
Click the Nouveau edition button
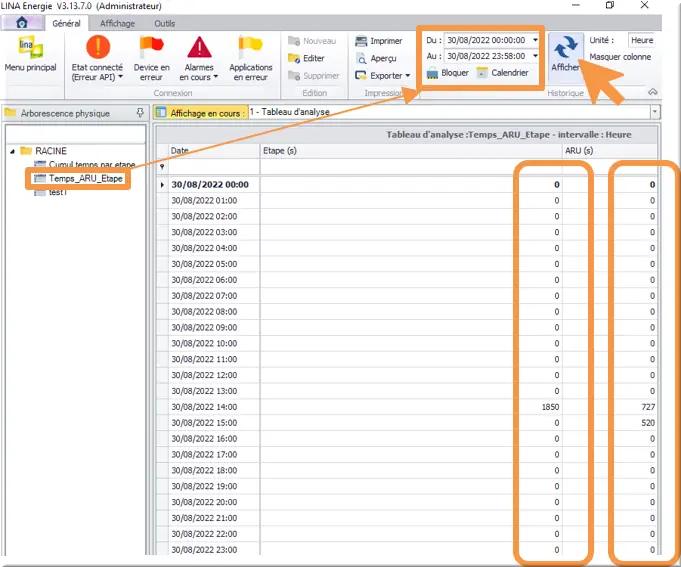pos(312,41)
